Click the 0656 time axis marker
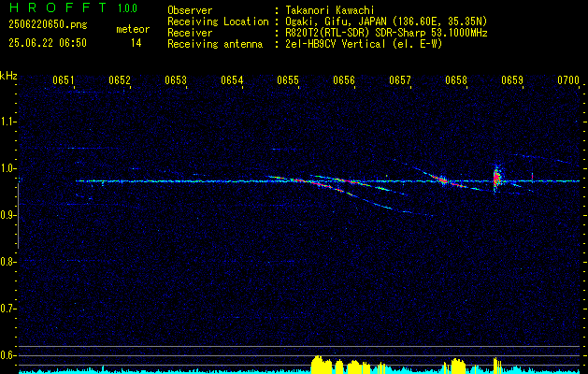Screen dimensions: 588x374 [x=344, y=80]
